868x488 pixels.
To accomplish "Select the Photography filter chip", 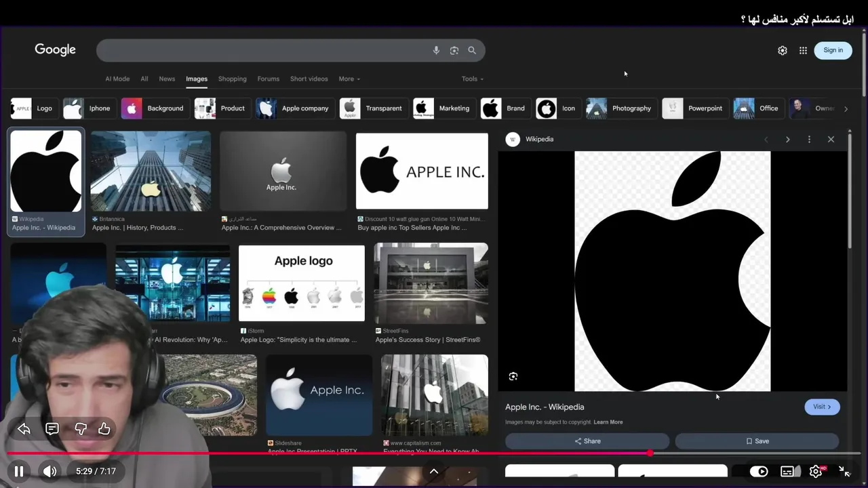I will coord(620,108).
